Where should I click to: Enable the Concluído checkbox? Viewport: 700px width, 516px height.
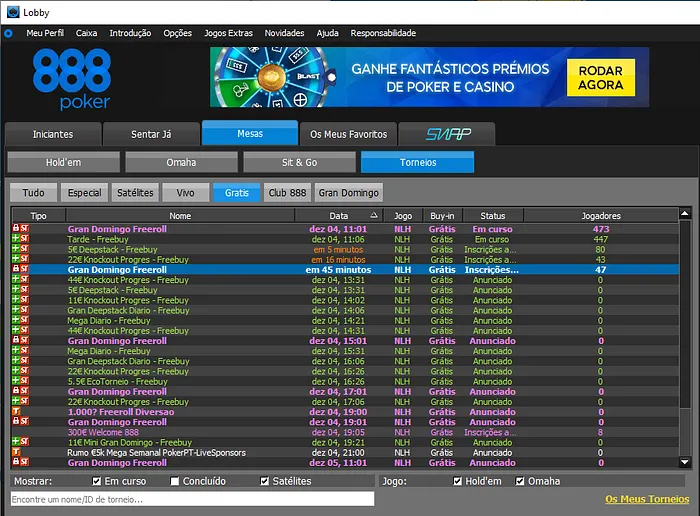pos(175,481)
